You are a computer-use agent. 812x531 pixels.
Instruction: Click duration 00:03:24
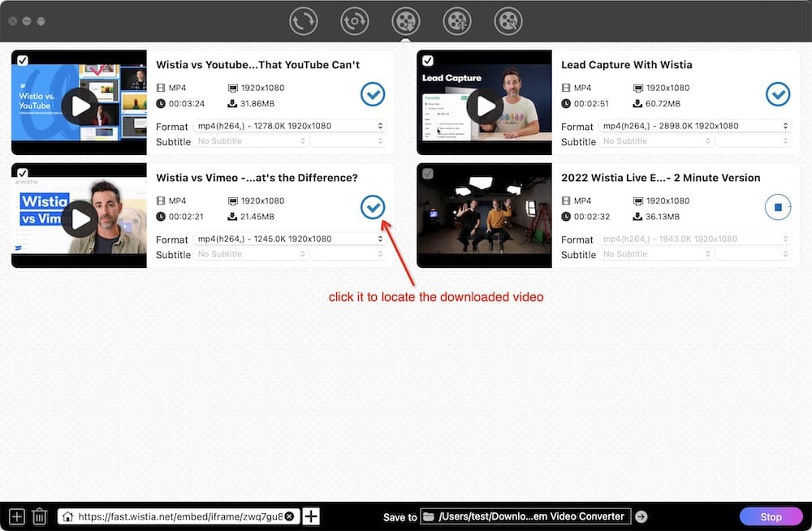coord(187,104)
